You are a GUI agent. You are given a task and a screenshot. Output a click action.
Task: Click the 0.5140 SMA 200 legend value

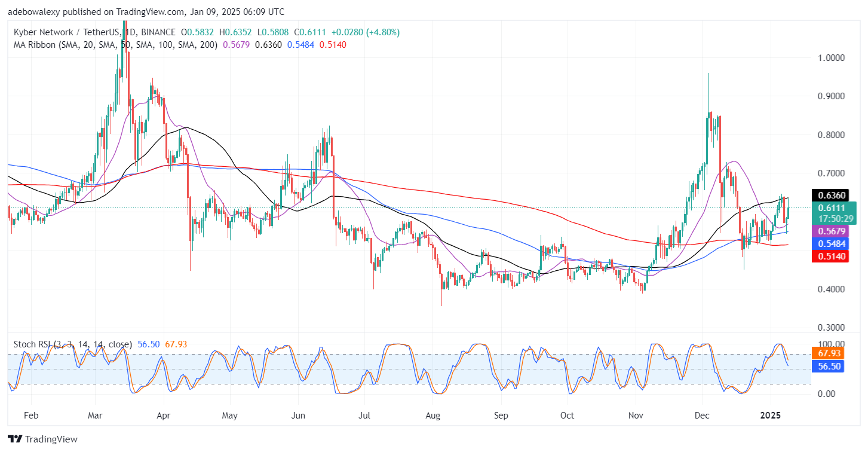pyautogui.click(x=332, y=45)
